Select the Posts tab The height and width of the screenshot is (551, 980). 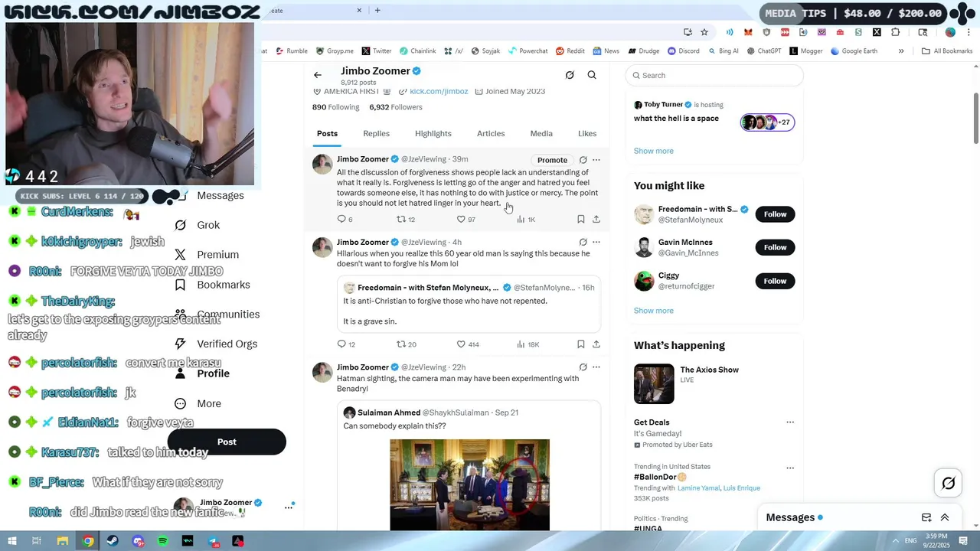(x=327, y=133)
